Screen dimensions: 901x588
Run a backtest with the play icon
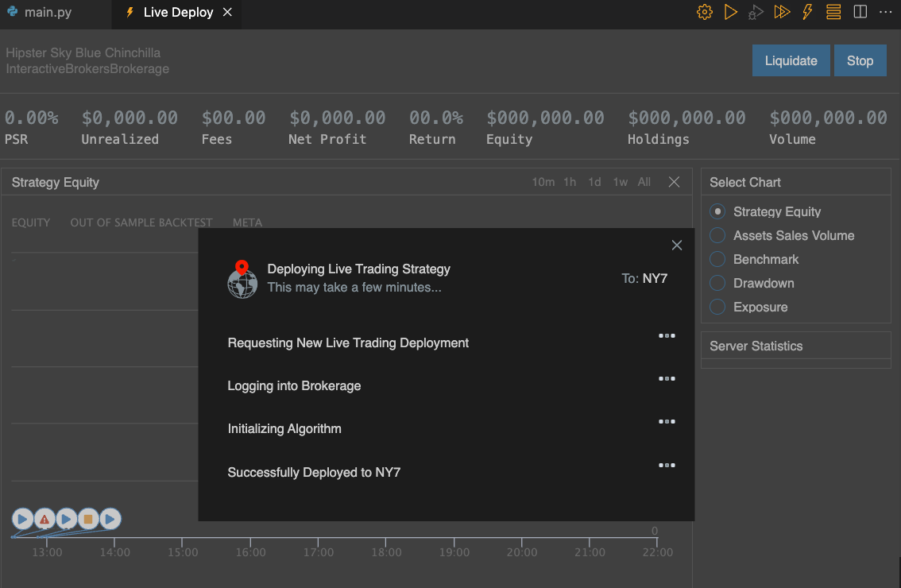[731, 12]
